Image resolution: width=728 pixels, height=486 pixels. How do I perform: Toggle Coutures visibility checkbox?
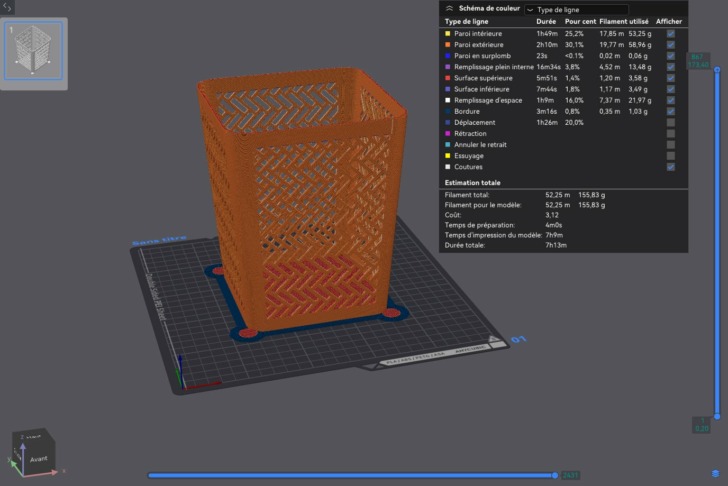pyautogui.click(x=670, y=167)
